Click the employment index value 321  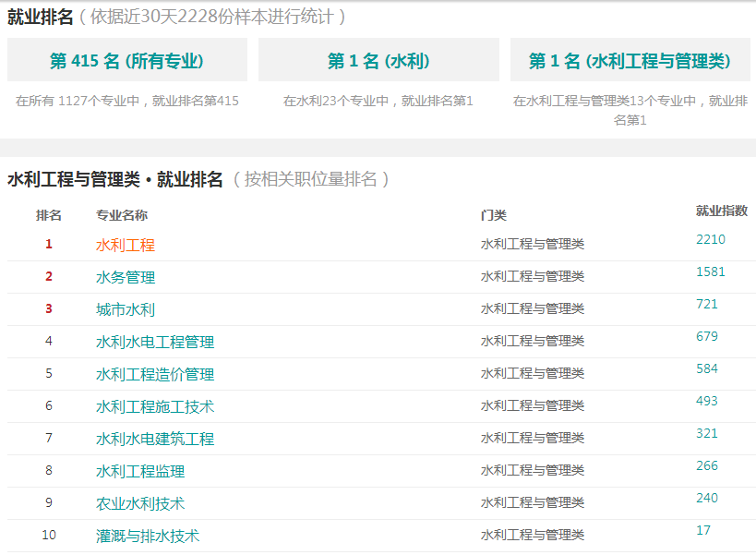pyautogui.click(x=707, y=433)
